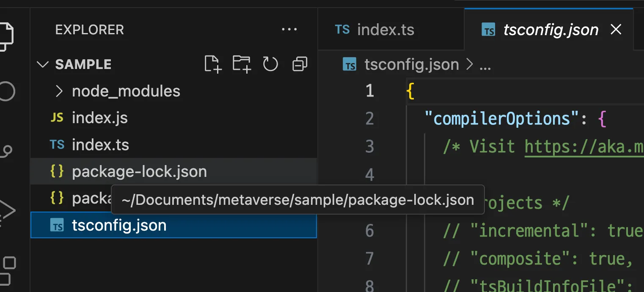Image resolution: width=644 pixels, height=292 pixels.
Task: Click the New Folder icon
Action: (242, 64)
